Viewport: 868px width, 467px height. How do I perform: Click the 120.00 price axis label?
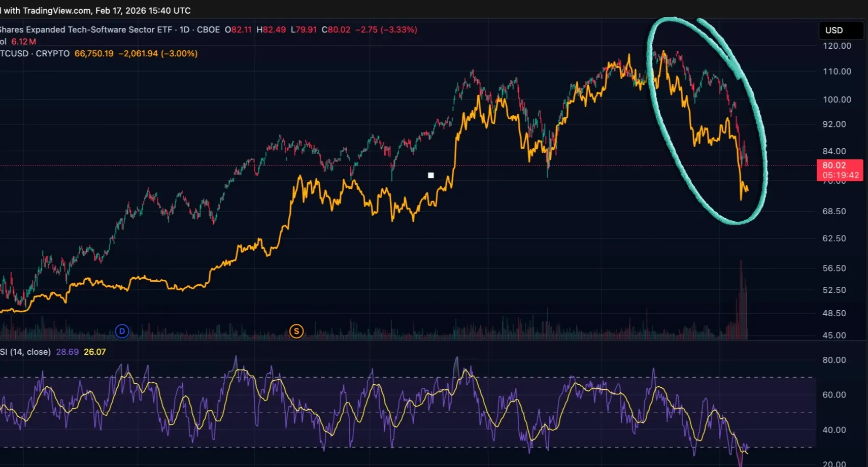(837, 46)
